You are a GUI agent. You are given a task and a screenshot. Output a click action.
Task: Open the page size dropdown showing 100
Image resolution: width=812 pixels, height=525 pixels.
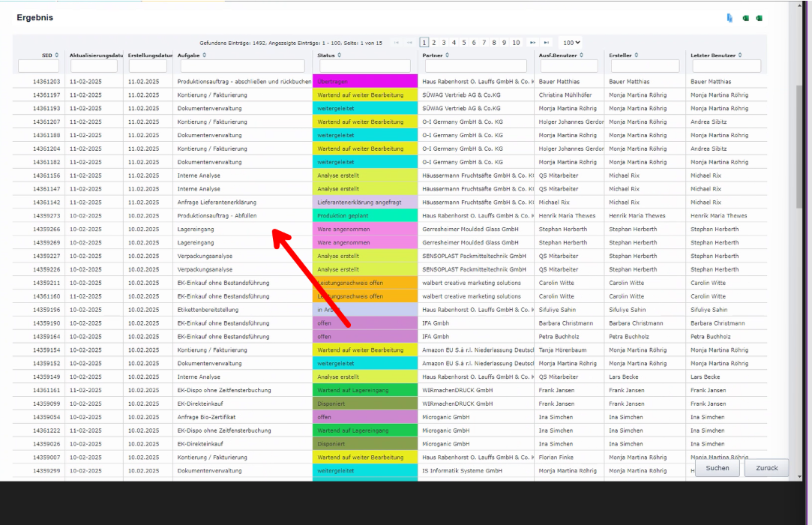(573, 42)
